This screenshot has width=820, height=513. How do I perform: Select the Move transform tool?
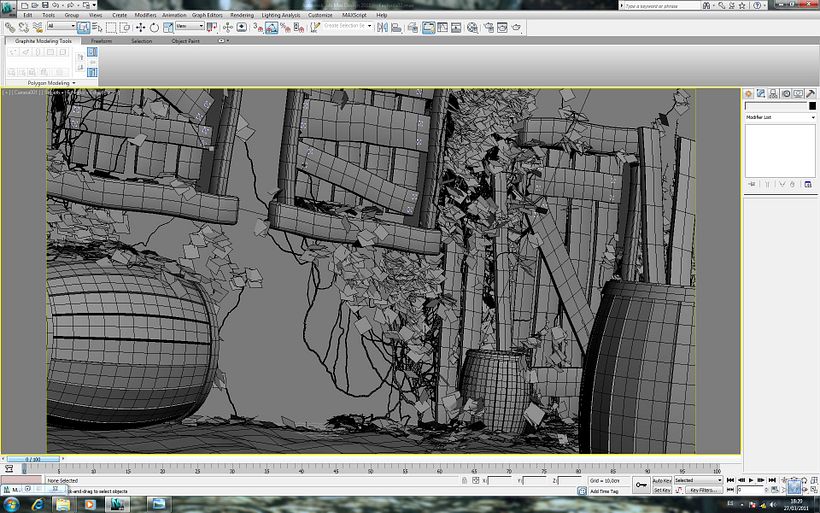coord(140,28)
